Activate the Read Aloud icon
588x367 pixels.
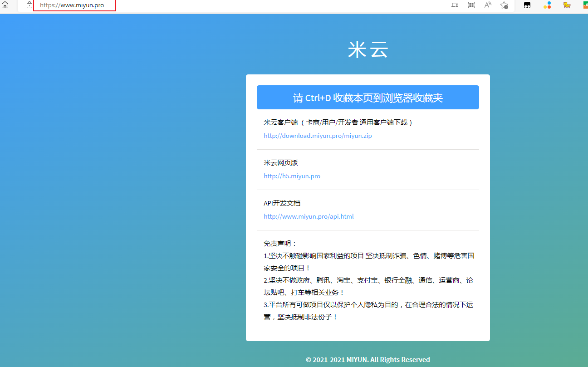(x=488, y=5)
